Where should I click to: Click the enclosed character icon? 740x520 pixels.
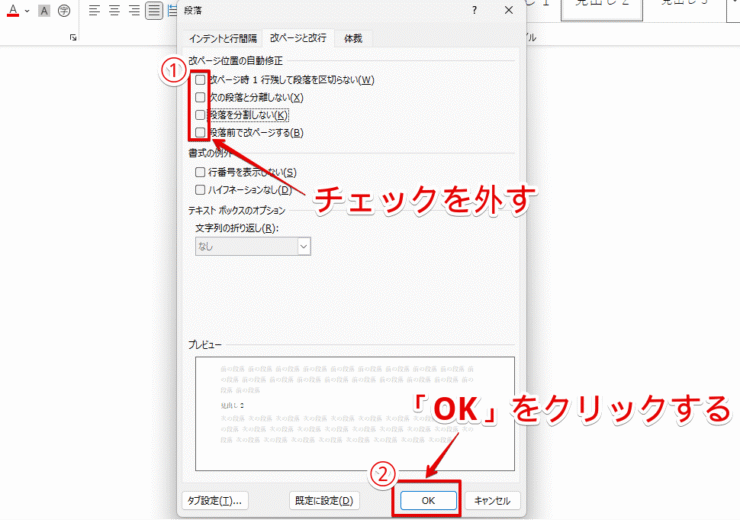click(64, 11)
